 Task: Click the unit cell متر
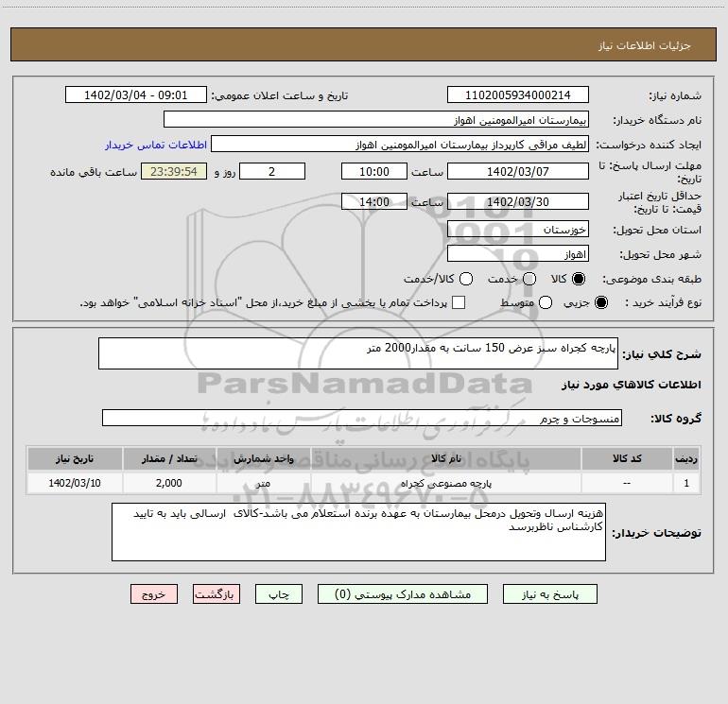(263, 483)
